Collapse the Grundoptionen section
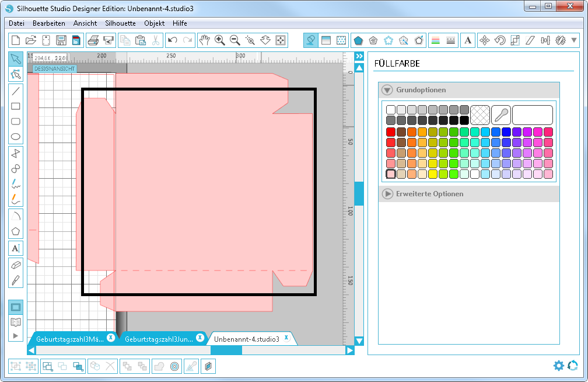Viewport: 588px width, 382px height. [386, 90]
